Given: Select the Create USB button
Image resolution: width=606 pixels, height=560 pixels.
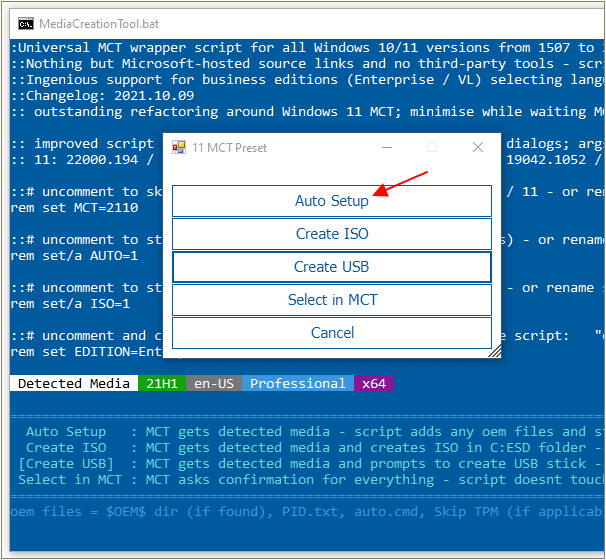Looking at the screenshot, I should pyautogui.click(x=332, y=267).
